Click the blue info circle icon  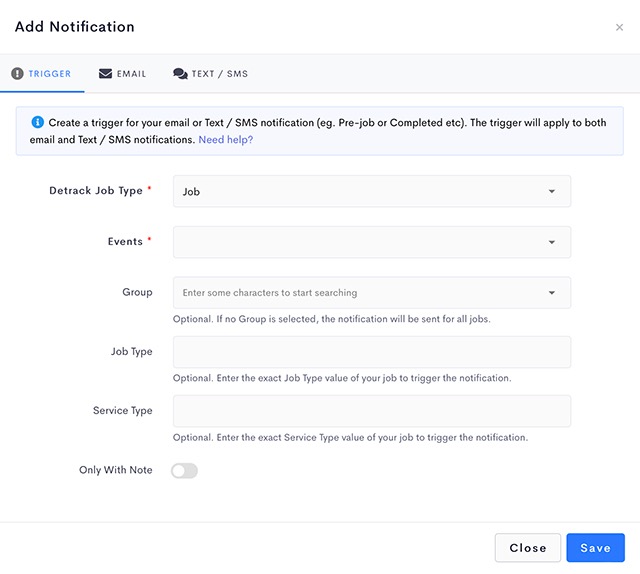tap(38, 122)
